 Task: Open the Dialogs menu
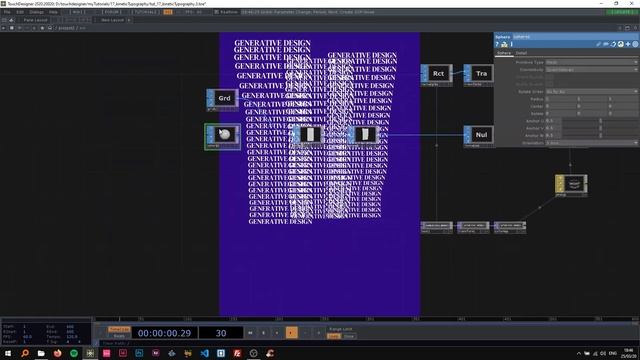pos(36,12)
